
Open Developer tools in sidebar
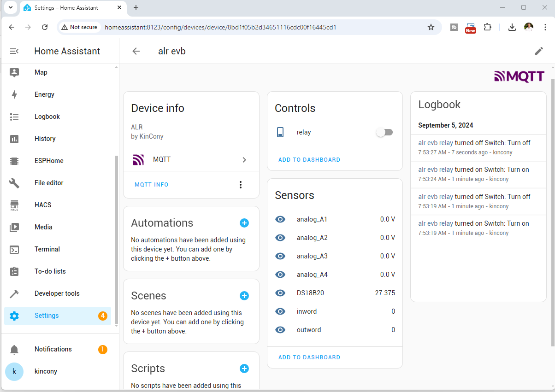click(x=57, y=293)
